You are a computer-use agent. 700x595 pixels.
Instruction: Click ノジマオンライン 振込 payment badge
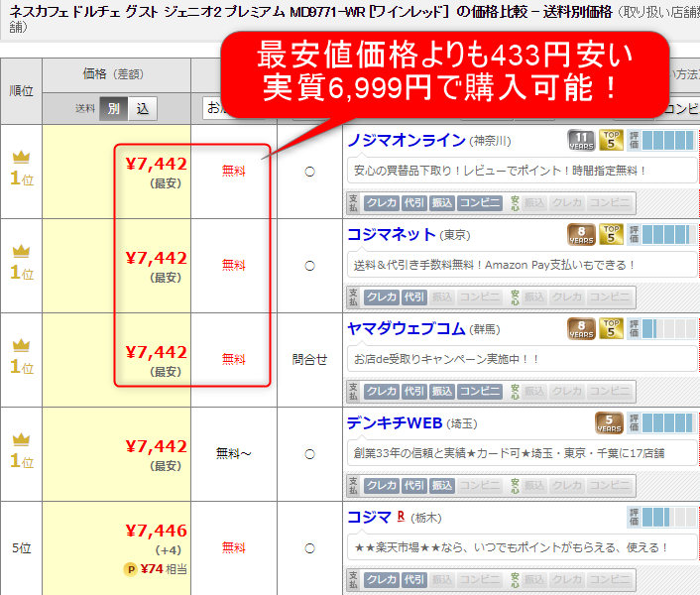(x=442, y=203)
